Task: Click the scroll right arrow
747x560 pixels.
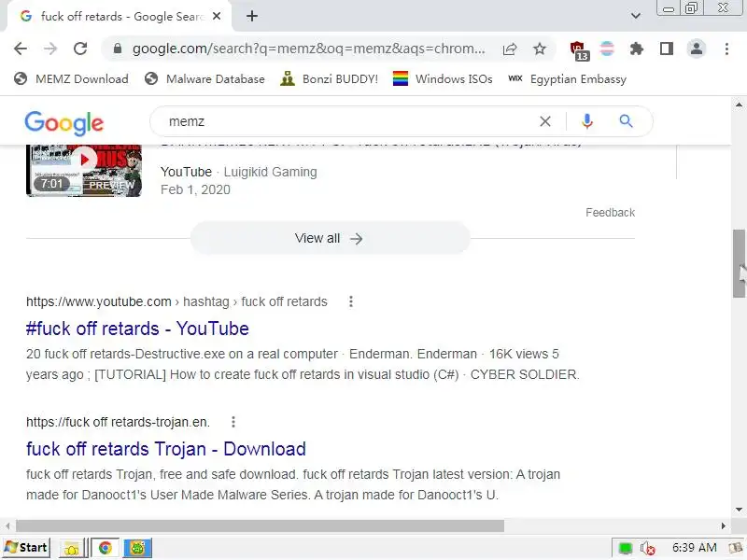Action: click(723, 525)
